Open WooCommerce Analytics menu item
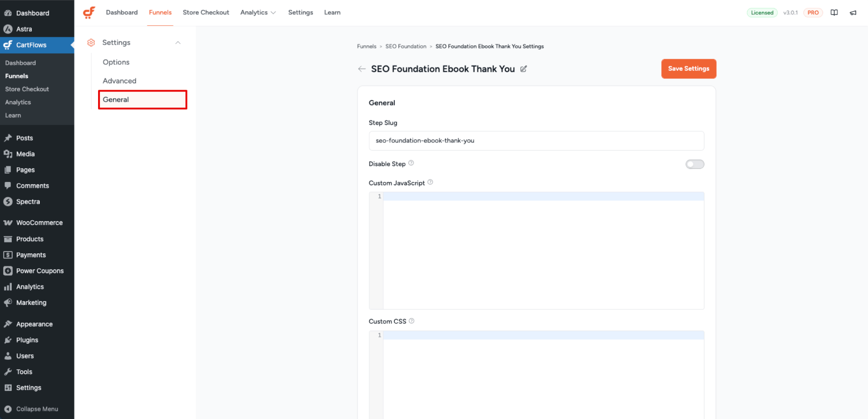This screenshot has width=868, height=419. pyautogui.click(x=37, y=286)
